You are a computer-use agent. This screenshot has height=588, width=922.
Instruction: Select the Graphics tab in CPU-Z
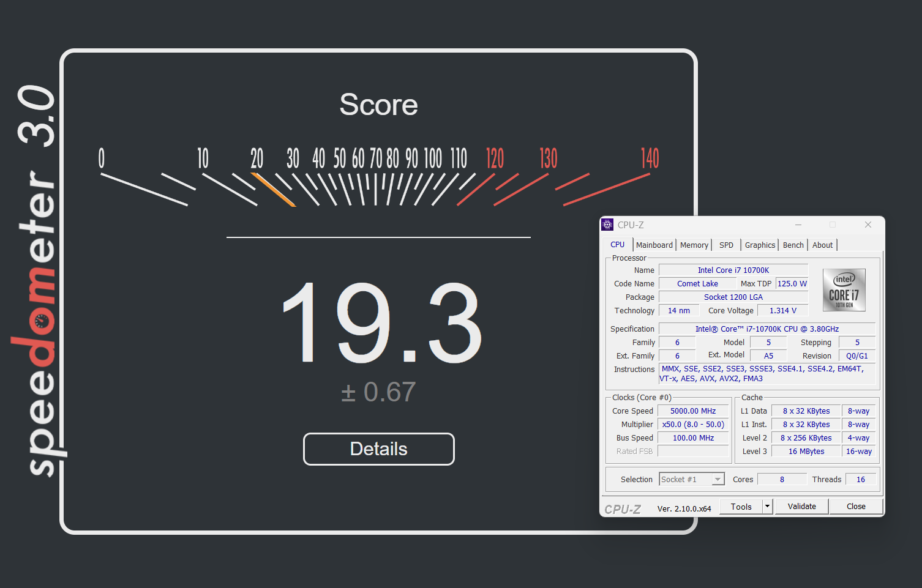click(x=760, y=245)
